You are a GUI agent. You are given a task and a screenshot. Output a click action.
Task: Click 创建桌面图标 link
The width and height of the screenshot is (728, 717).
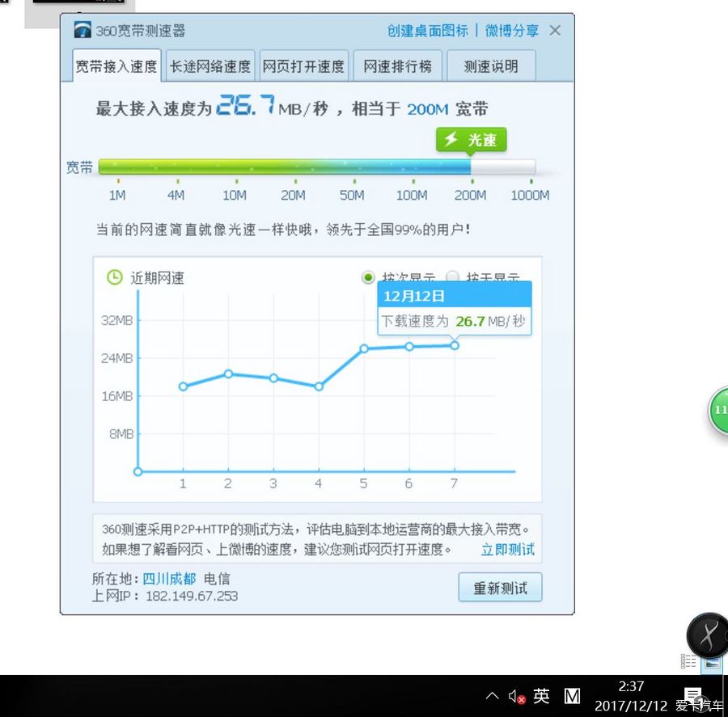(x=428, y=31)
